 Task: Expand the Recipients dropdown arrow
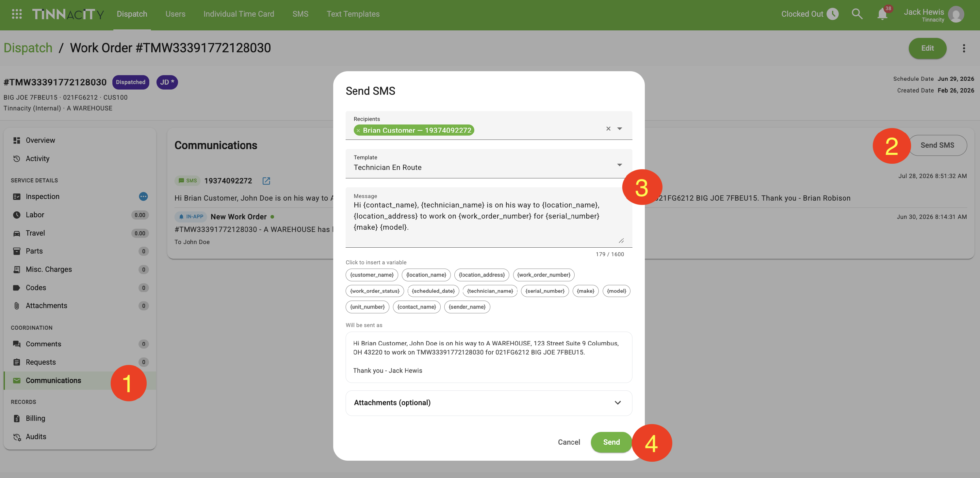[x=620, y=129]
